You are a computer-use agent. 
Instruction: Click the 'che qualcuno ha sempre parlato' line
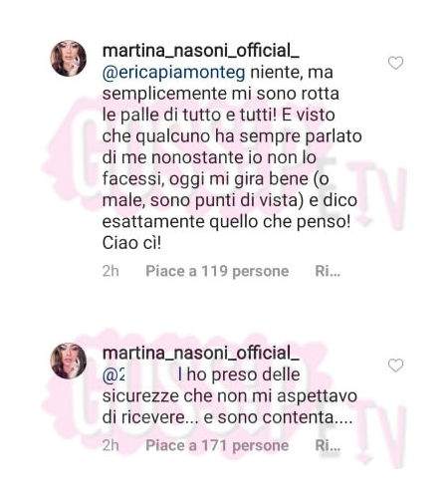pos(232,136)
